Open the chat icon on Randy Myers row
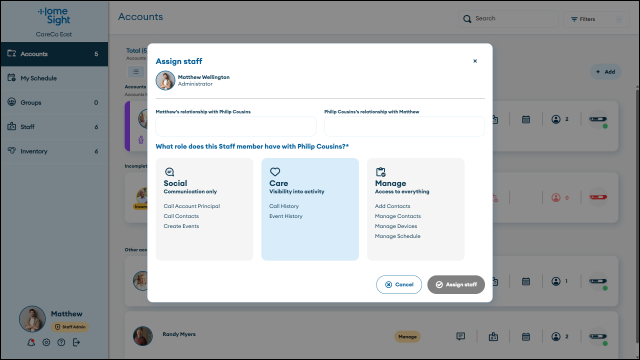Screen dimensions: 640x360 [x=460, y=336]
